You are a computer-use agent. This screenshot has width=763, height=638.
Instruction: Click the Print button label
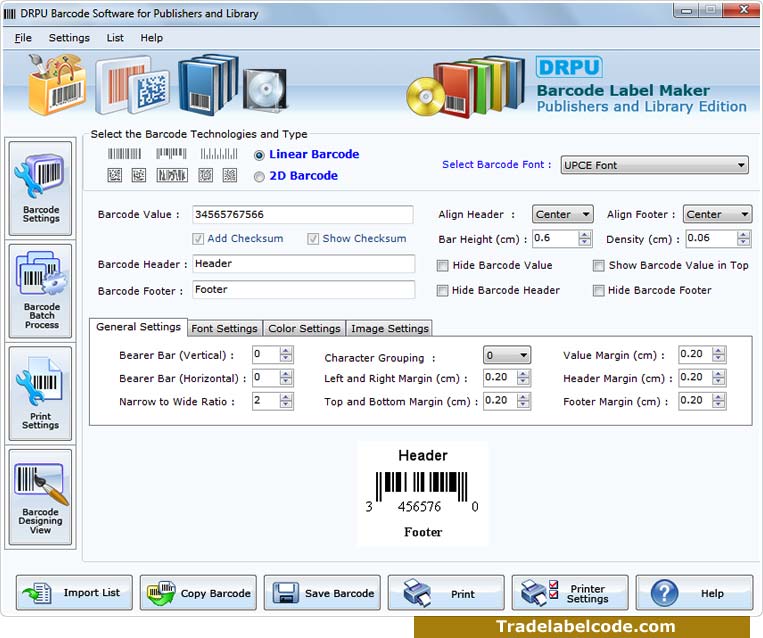[x=462, y=594]
